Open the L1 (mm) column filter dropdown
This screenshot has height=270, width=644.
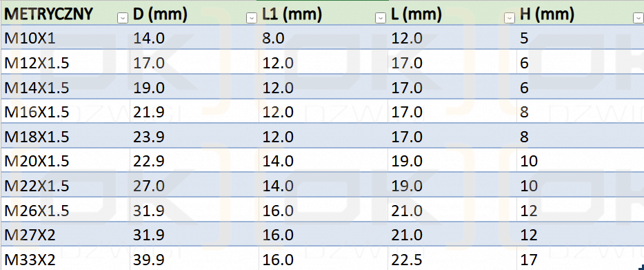point(381,18)
